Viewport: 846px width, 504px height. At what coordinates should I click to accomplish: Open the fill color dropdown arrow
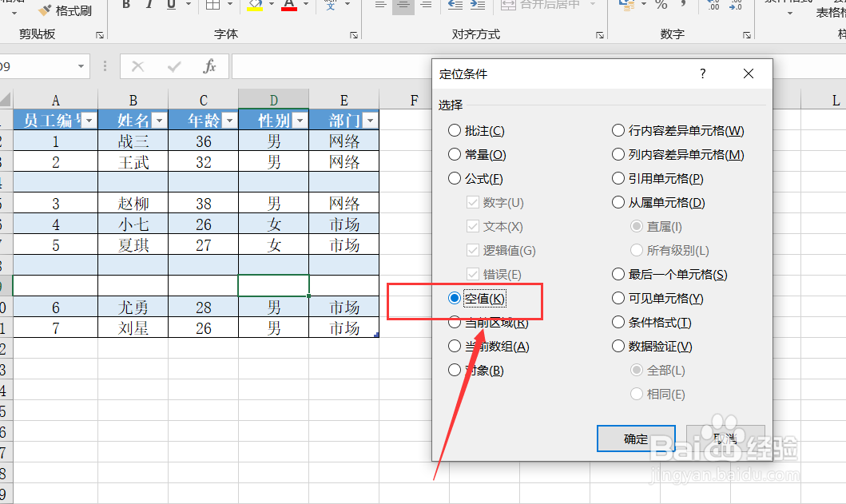coord(272,6)
